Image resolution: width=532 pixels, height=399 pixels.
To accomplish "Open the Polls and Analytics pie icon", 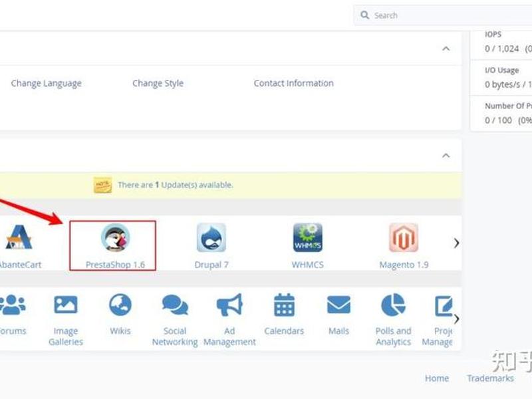I will click(393, 305).
